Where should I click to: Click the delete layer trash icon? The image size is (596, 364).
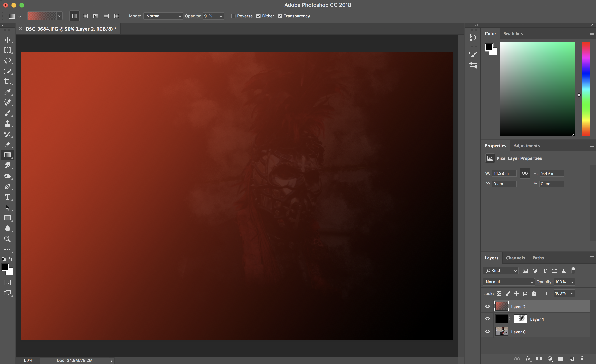click(x=582, y=358)
